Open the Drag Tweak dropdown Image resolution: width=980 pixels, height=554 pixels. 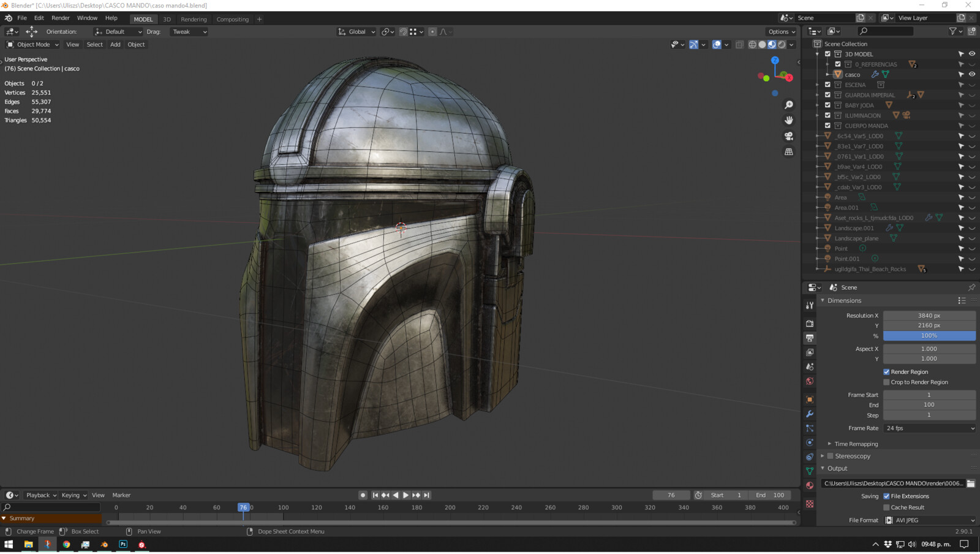189,32
